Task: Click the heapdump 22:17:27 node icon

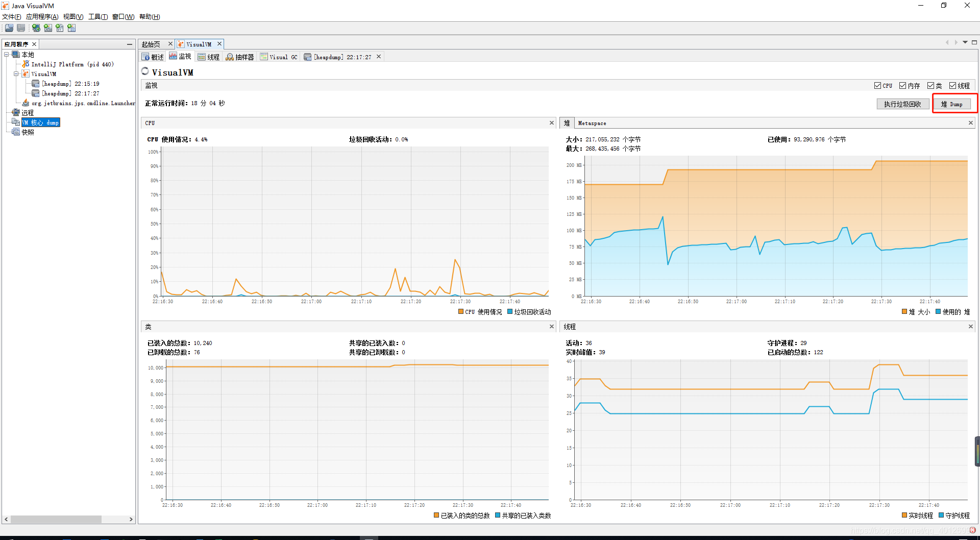Action: [35, 93]
